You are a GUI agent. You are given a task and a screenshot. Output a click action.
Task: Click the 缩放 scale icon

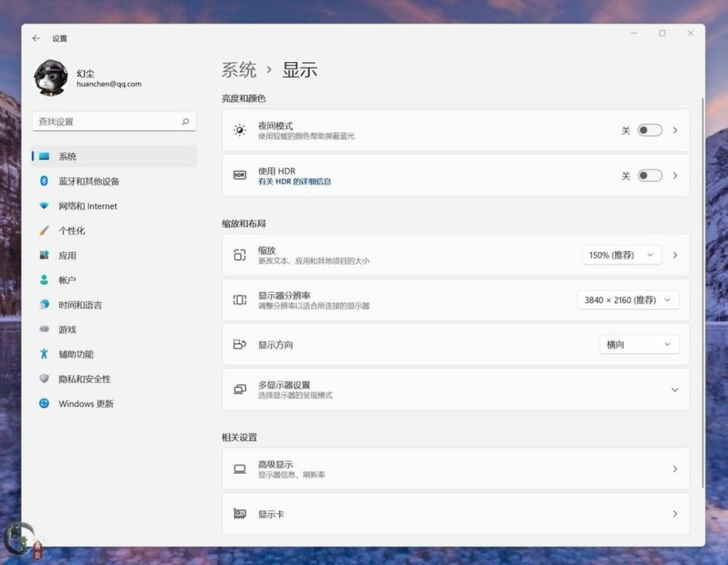pos(240,255)
